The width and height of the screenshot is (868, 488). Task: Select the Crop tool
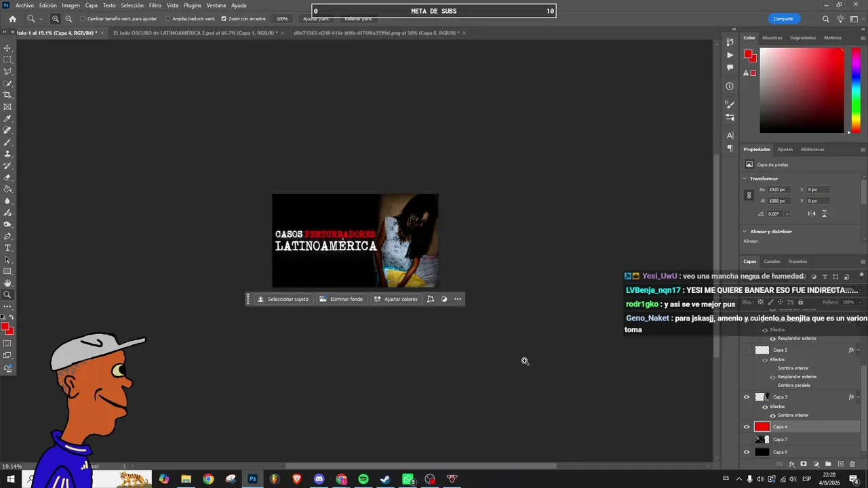click(x=7, y=95)
